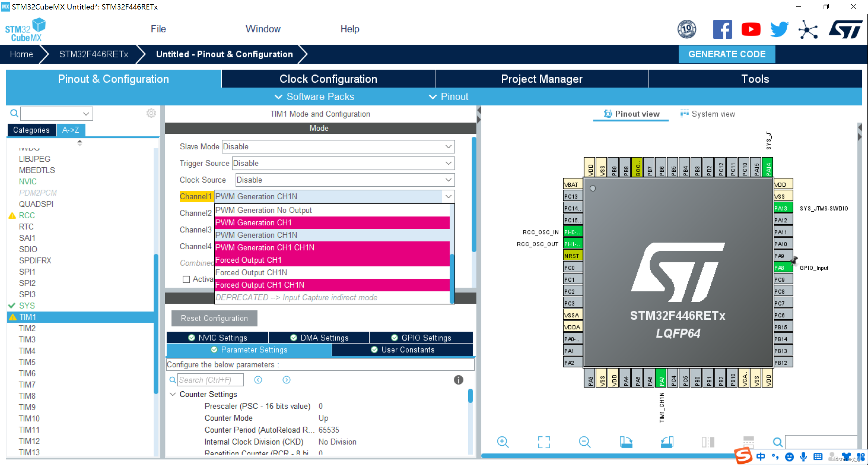
Task: Switch to the Clock Configuration tab
Action: [328, 79]
